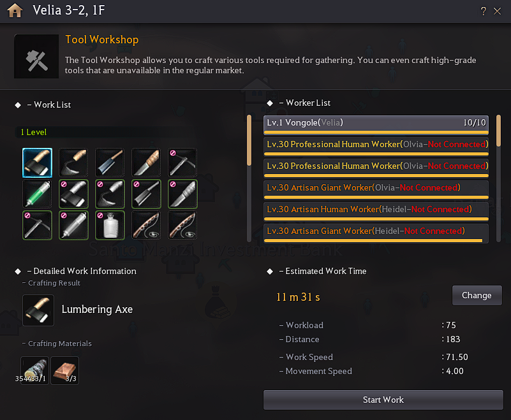Click the Start Work button

(x=383, y=400)
